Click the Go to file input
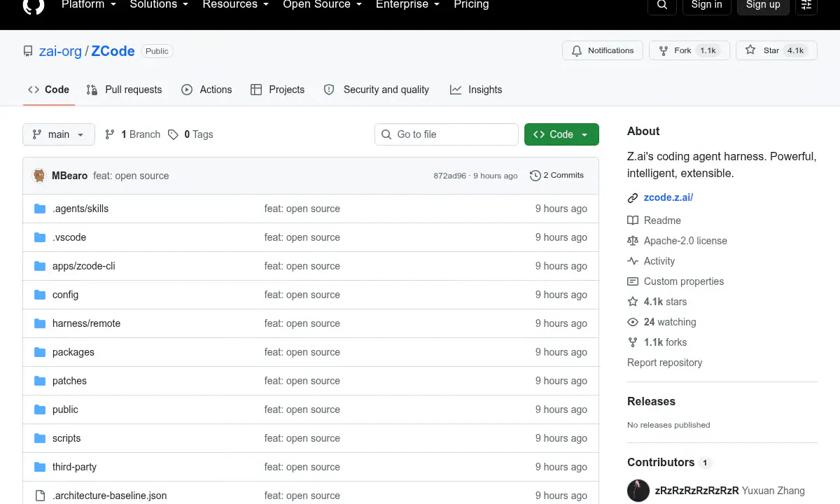This screenshot has height=504, width=840. tap(447, 134)
